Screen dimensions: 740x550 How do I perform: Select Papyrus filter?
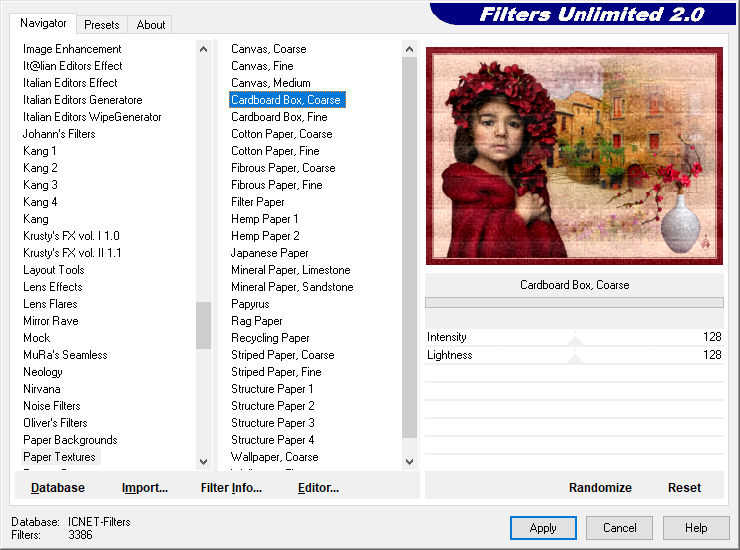coord(250,304)
